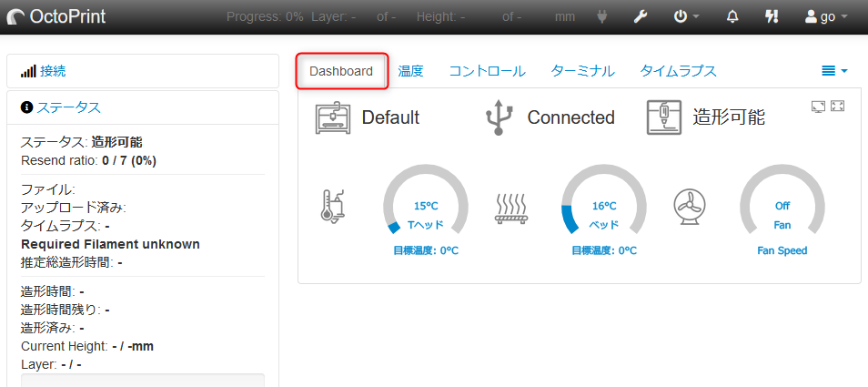The image size is (868, 387).
Task: Click the 造形可能 text in dashboard
Action: [729, 117]
